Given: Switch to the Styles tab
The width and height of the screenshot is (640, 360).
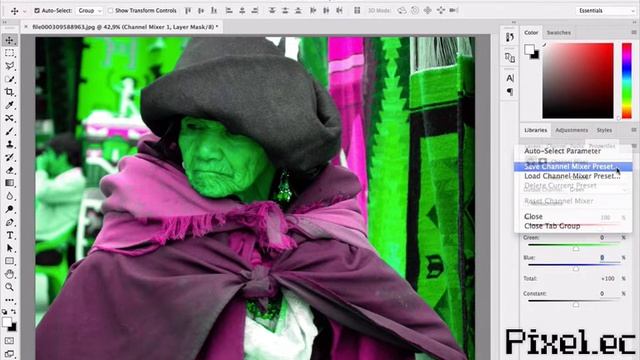Looking at the screenshot, I should 604,130.
